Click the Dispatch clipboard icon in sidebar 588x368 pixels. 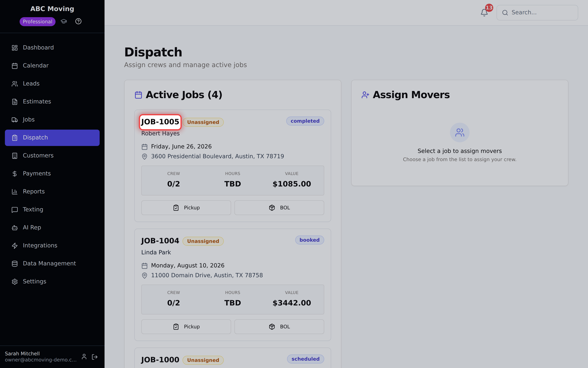[x=14, y=138]
